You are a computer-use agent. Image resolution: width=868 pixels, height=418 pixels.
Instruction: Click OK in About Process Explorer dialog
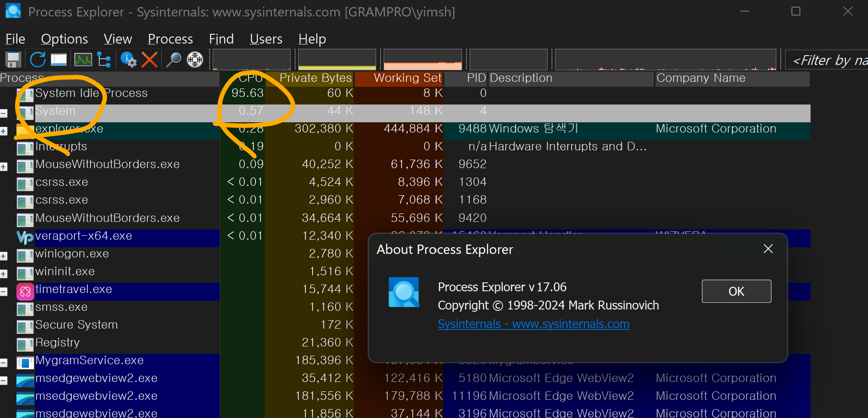[736, 291]
